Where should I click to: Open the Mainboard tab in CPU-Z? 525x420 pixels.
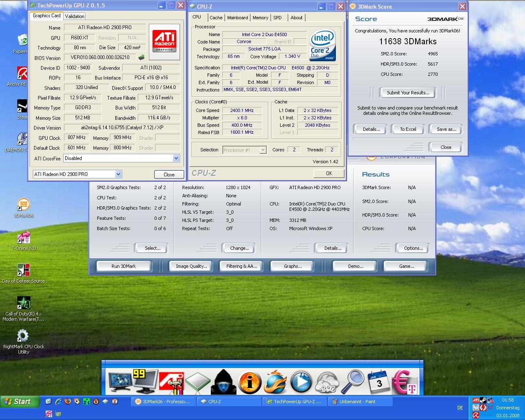pyautogui.click(x=237, y=18)
